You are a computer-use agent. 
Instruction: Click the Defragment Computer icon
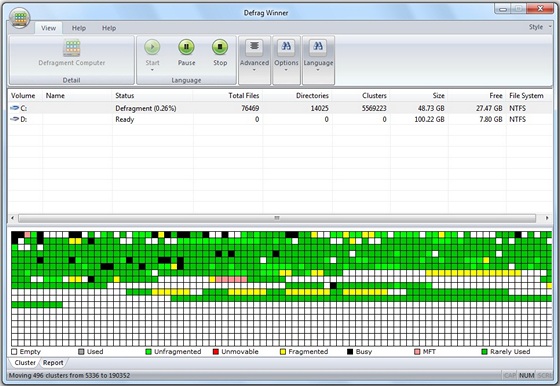[x=71, y=48]
